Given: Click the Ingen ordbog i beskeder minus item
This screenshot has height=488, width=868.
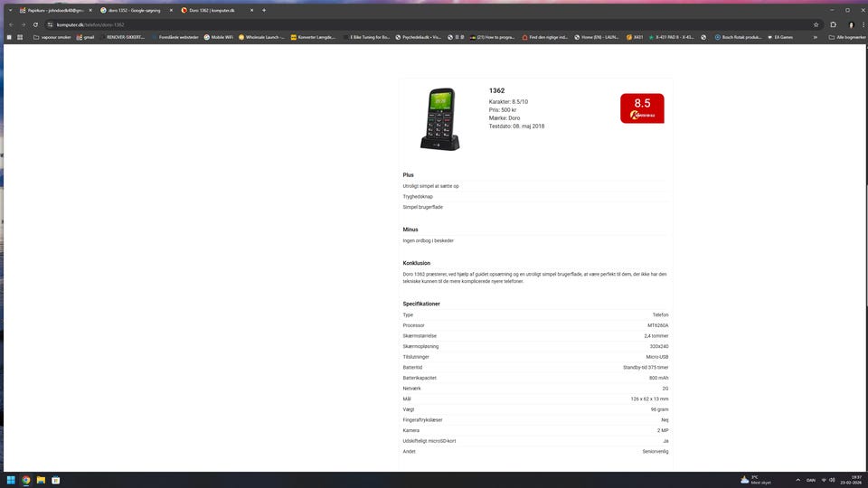Looking at the screenshot, I should 428,240.
